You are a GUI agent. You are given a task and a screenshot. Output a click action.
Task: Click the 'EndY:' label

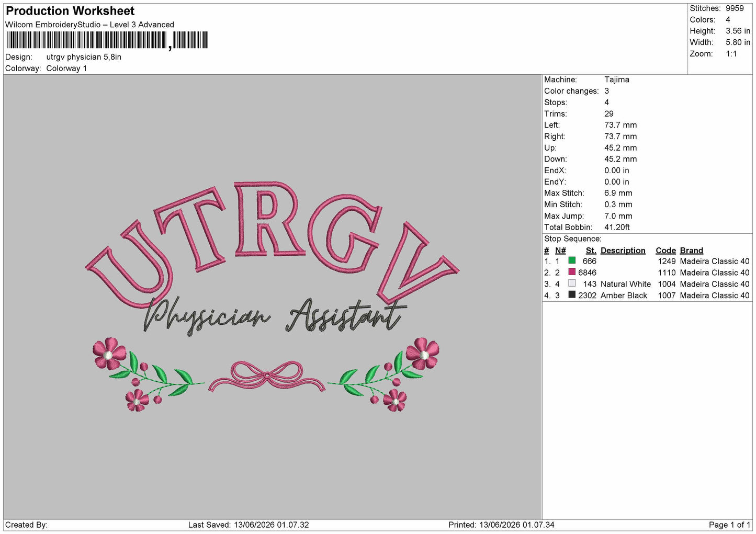(x=555, y=182)
